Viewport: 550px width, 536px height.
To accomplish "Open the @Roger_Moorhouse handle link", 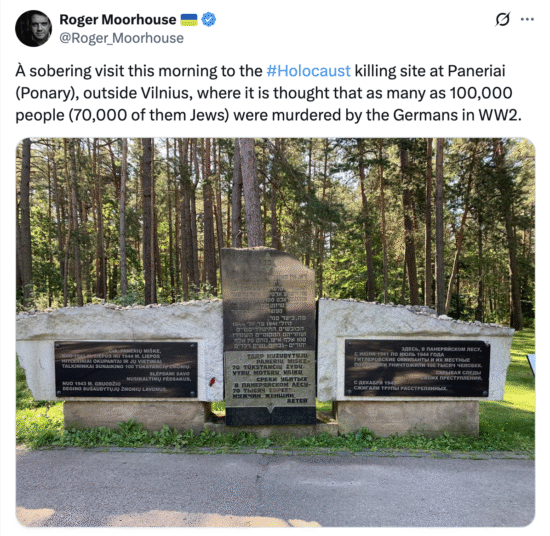I will tap(121, 38).
